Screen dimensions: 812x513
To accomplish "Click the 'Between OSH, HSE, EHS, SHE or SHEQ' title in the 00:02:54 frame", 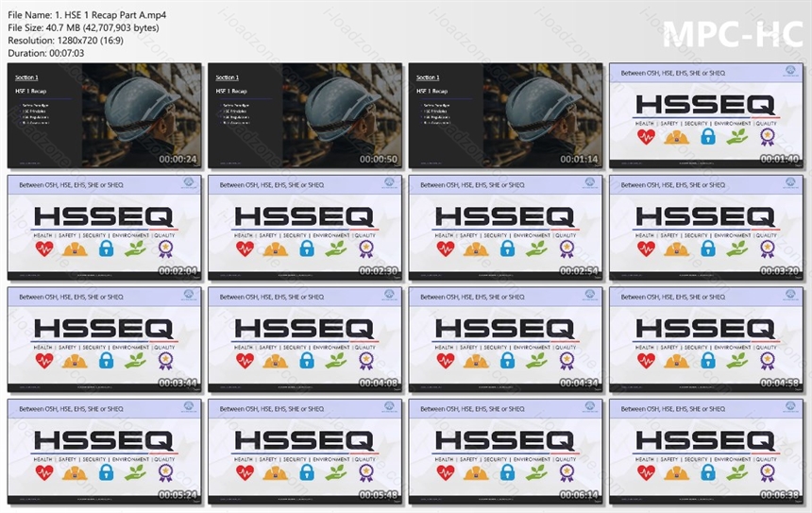I will [472, 185].
